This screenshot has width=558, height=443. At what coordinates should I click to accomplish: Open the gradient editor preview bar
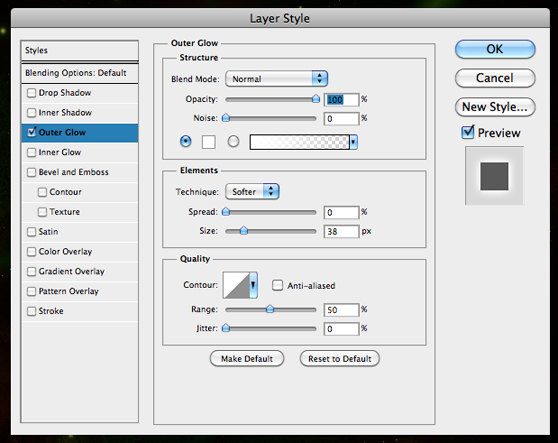pos(300,142)
